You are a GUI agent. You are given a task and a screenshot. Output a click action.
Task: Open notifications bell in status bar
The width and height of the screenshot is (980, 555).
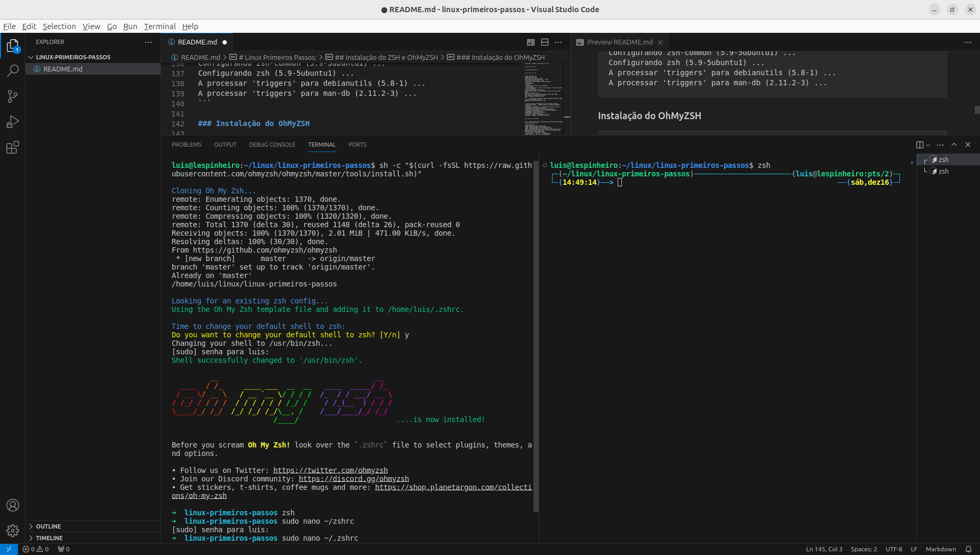pos(968,549)
